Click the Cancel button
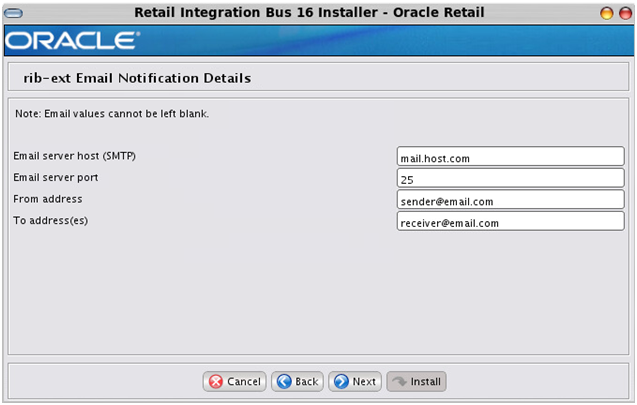 tap(234, 381)
